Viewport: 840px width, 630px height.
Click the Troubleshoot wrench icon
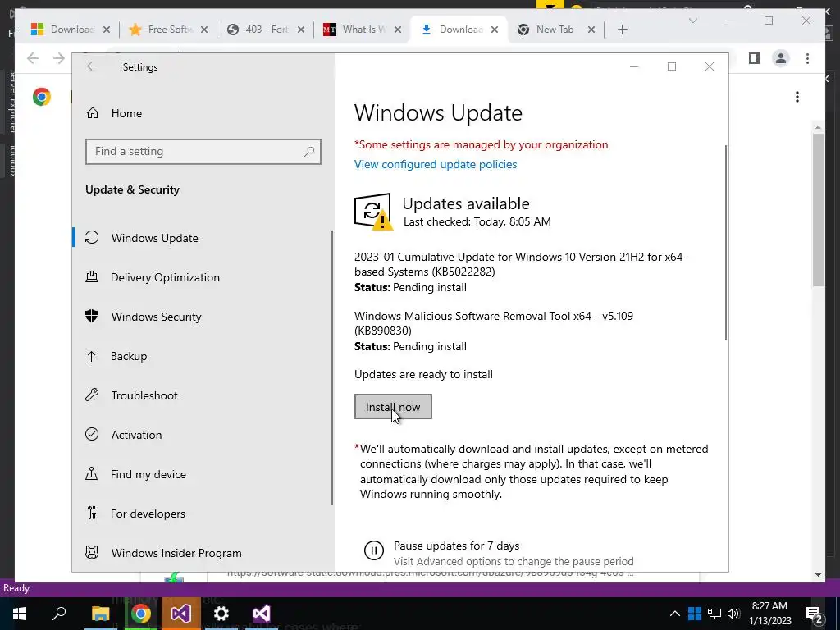click(92, 395)
